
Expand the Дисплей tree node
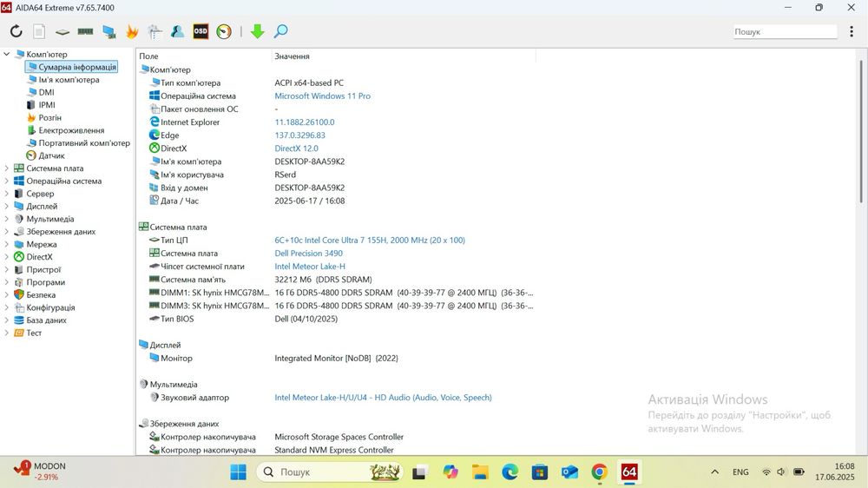pos(7,206)
